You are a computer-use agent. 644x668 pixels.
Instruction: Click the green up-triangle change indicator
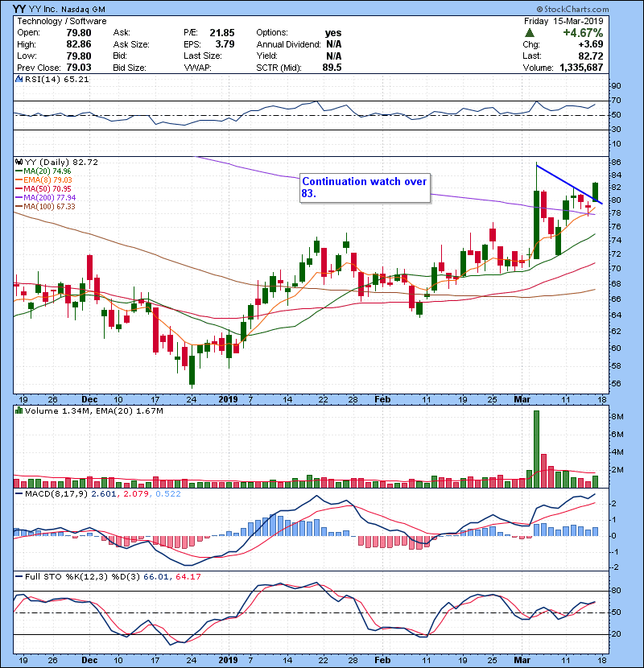[x=530, y=33]
